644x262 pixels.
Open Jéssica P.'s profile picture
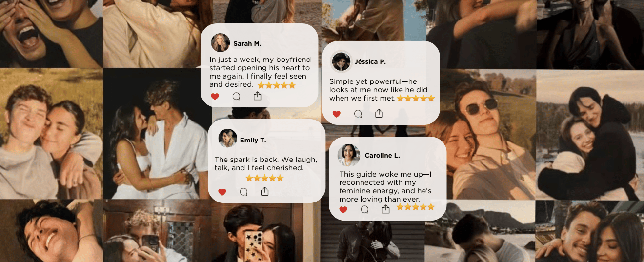(342, 61)
